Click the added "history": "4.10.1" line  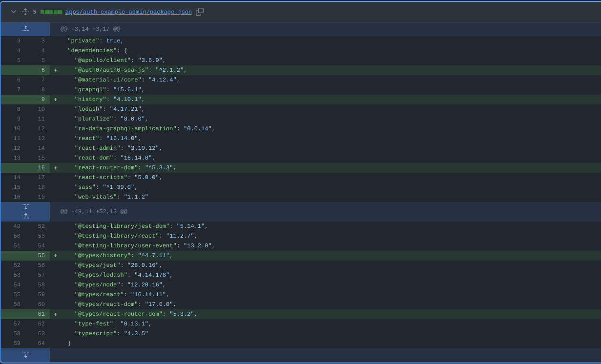pyautogui.click(x=325, y=100)
